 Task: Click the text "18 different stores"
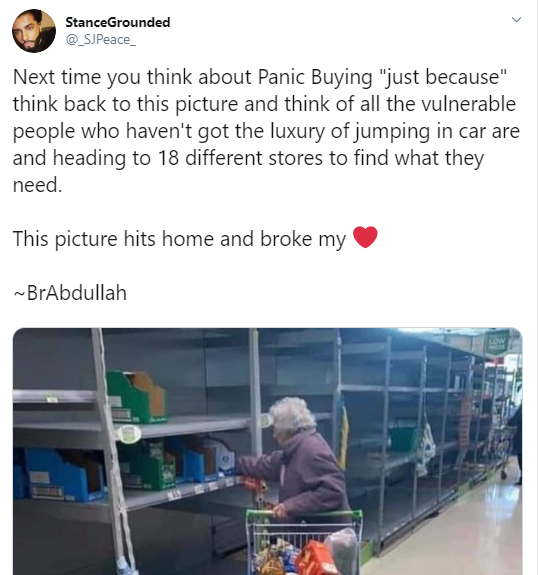[241, 158]
